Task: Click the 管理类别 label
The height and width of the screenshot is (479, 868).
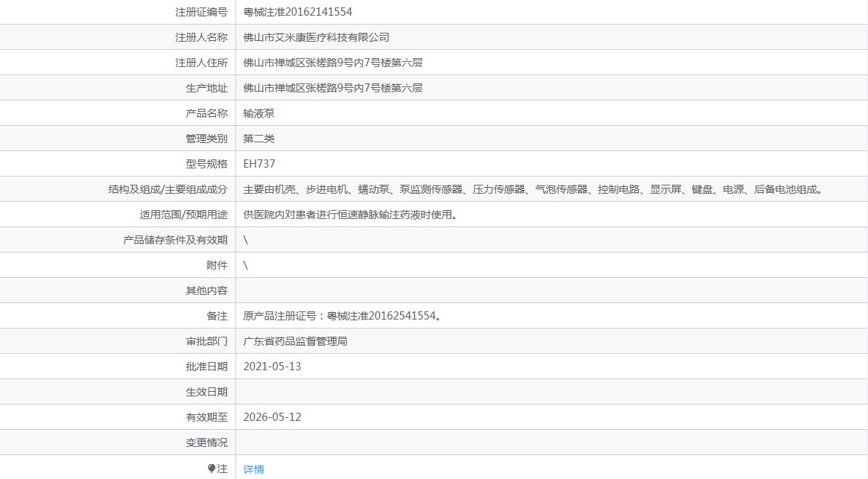Action: (206, 139)
